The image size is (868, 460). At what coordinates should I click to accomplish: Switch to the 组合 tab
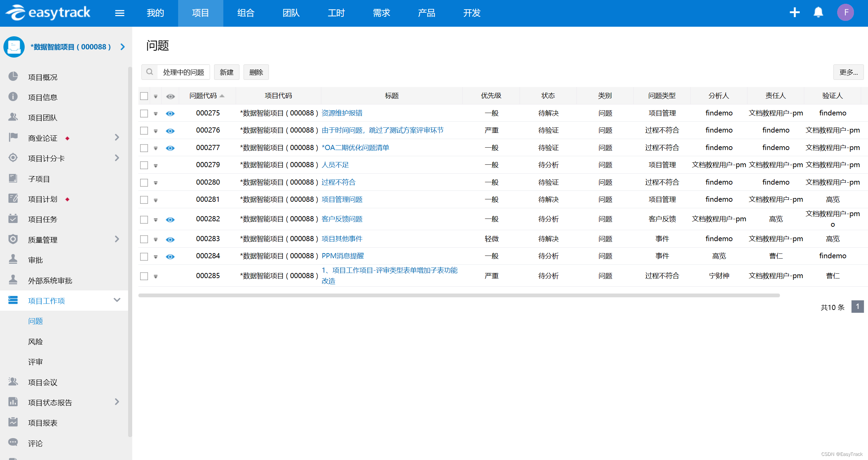point(246,13)
